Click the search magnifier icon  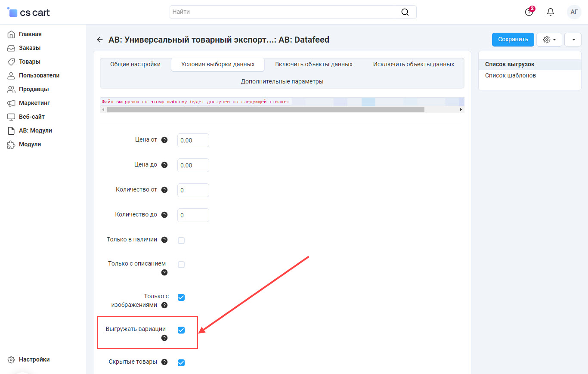(405, 12)
